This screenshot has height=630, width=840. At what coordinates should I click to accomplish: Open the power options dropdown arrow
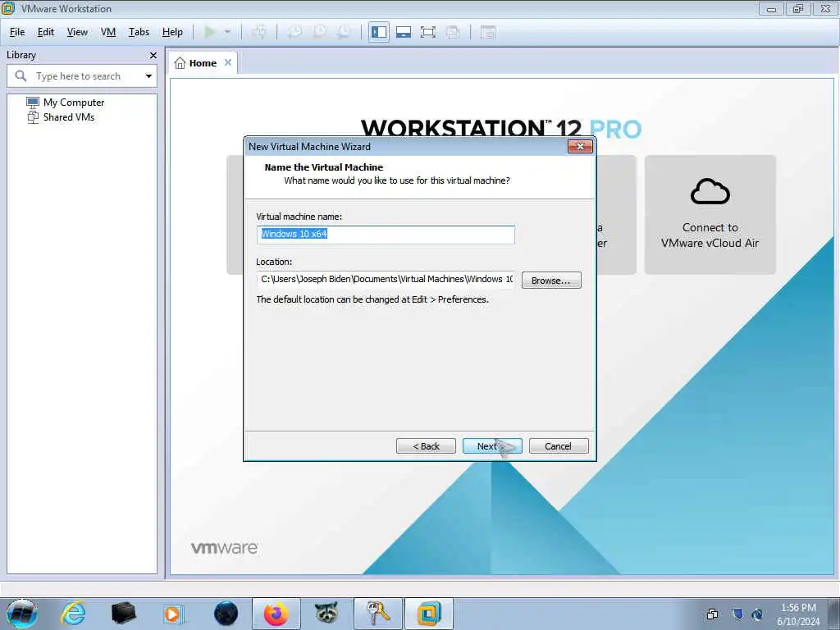coord(227,32)
